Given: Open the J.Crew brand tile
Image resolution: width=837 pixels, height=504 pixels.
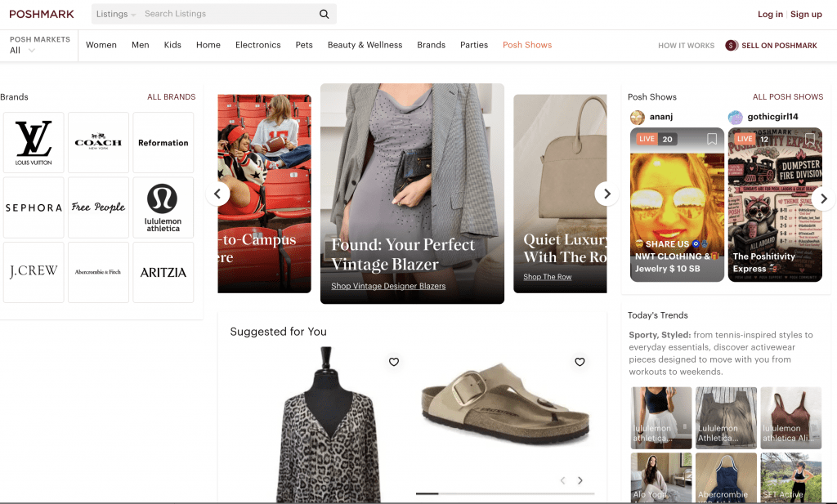Looking at the screenshot, I should 34,272.
